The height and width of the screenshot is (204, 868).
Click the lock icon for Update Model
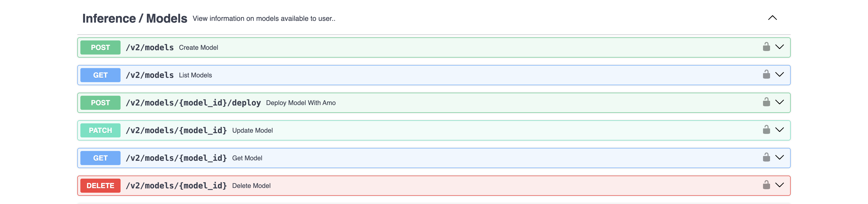click(x=766, y=130)
